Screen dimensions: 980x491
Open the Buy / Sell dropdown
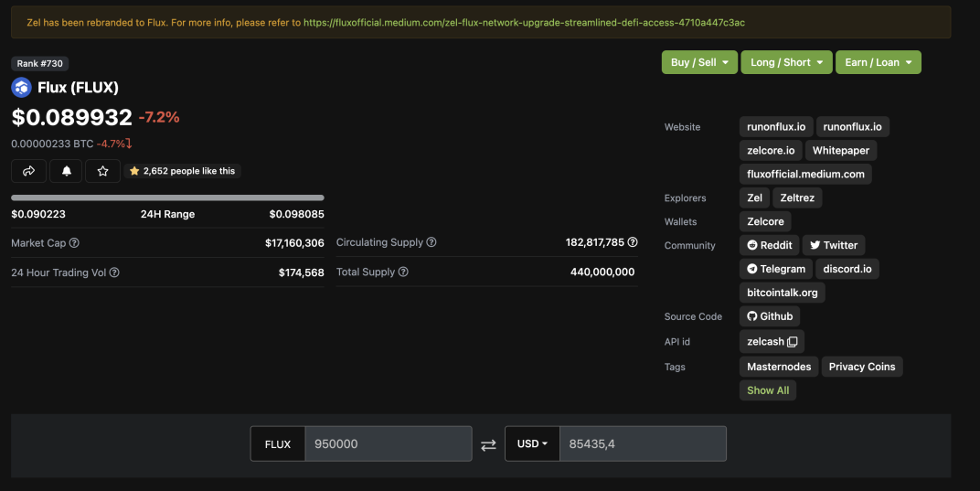(699, 62)
